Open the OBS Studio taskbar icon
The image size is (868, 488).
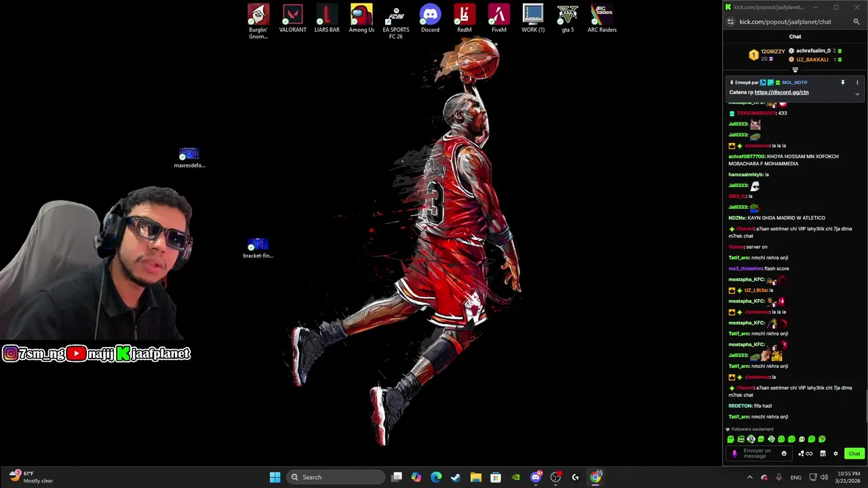coord(555,477)
